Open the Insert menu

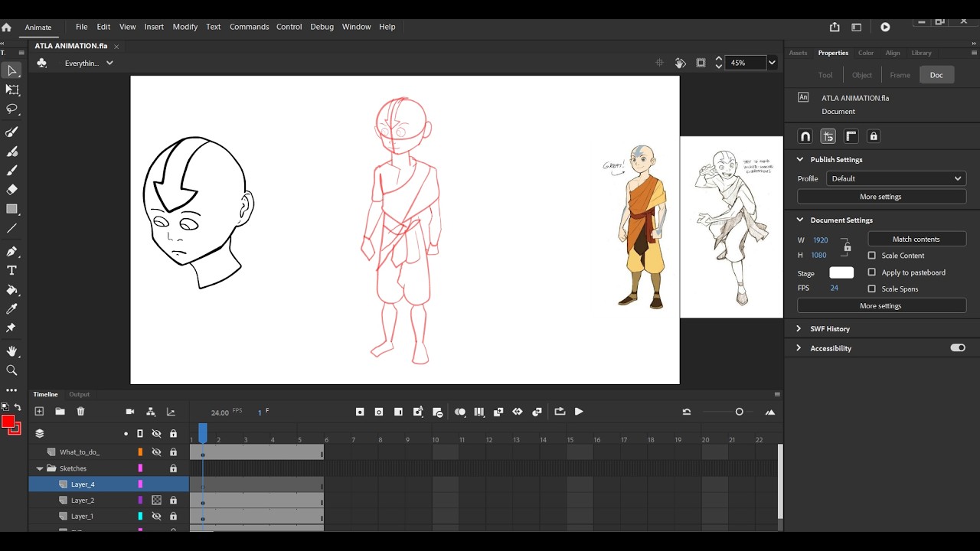[154, 27]
